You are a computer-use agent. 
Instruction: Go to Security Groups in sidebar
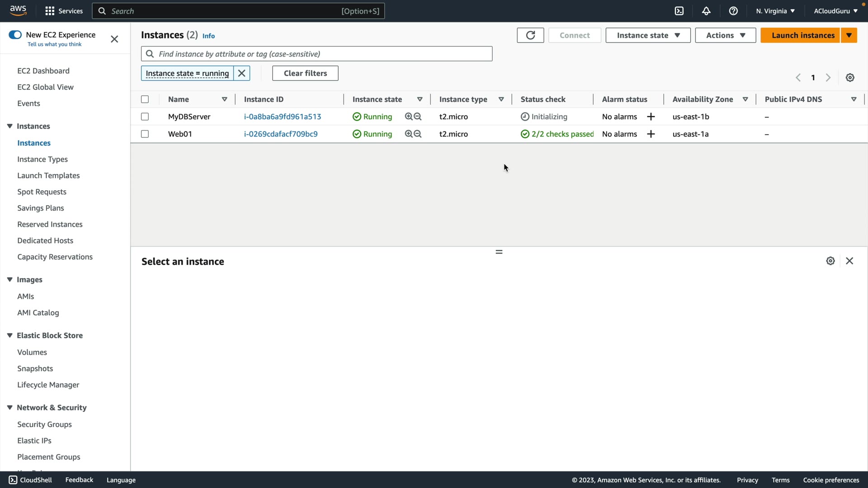click(44, 424)
